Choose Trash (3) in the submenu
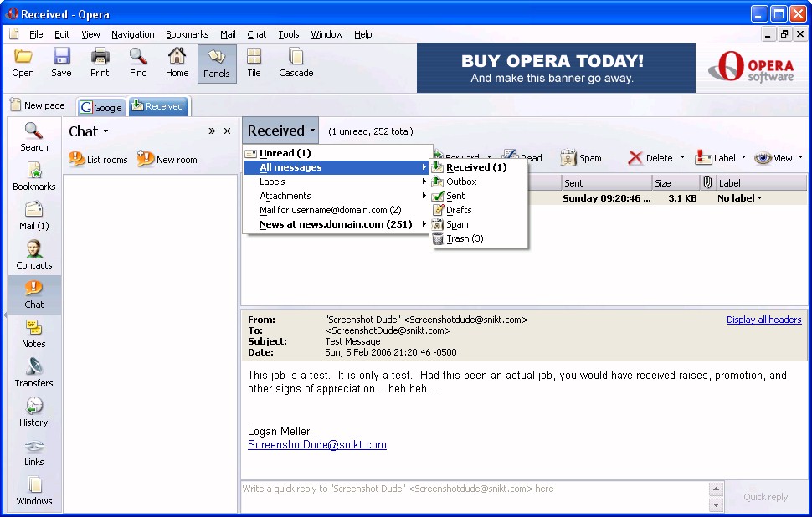812x517 pixels. tap(479, 238)
